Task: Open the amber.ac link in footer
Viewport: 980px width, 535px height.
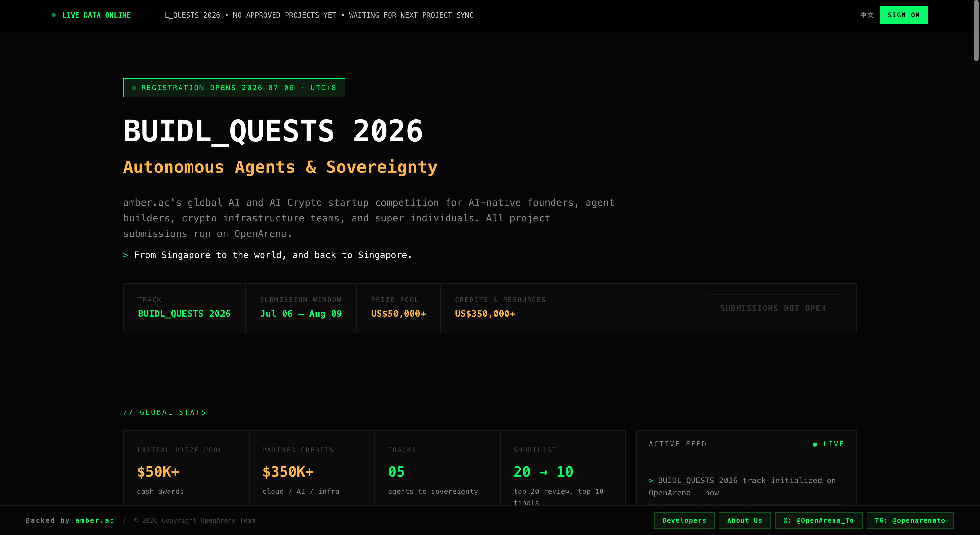Action: (95, 520)
